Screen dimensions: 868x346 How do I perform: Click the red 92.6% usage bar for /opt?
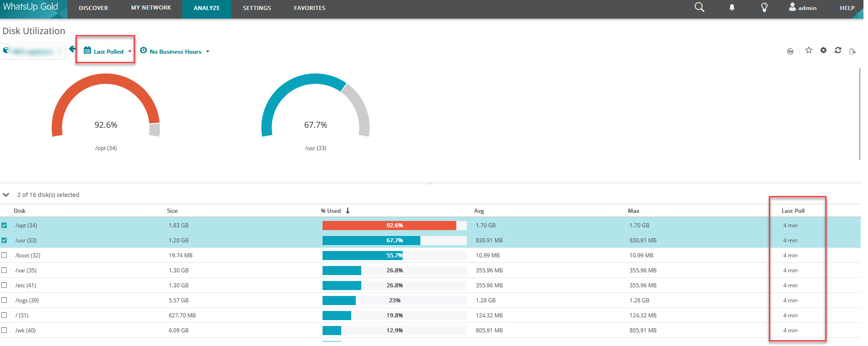(x=389, y=226)
